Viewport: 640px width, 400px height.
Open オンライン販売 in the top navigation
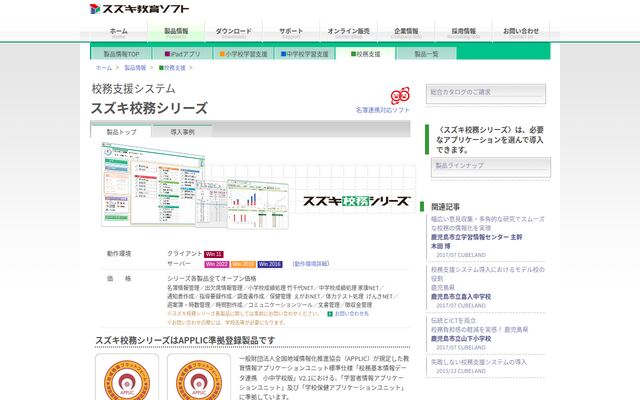tap(349, 33)
